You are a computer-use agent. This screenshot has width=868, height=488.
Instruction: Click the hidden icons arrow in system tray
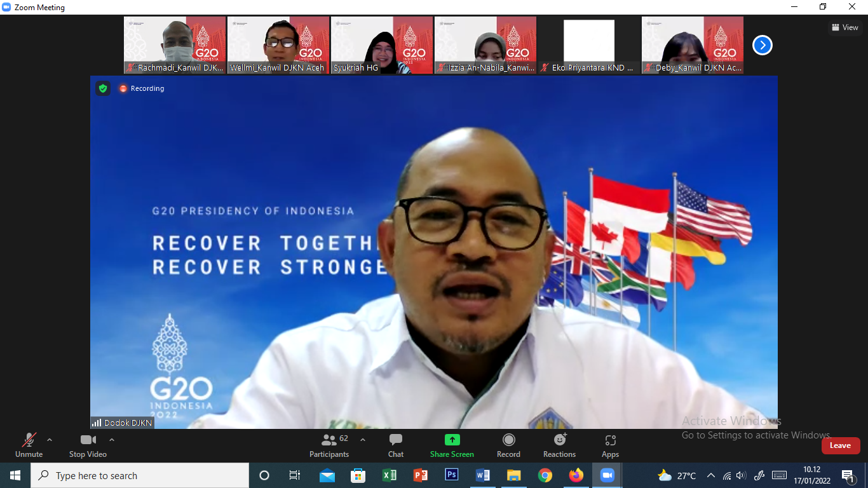tap(710, 475)
